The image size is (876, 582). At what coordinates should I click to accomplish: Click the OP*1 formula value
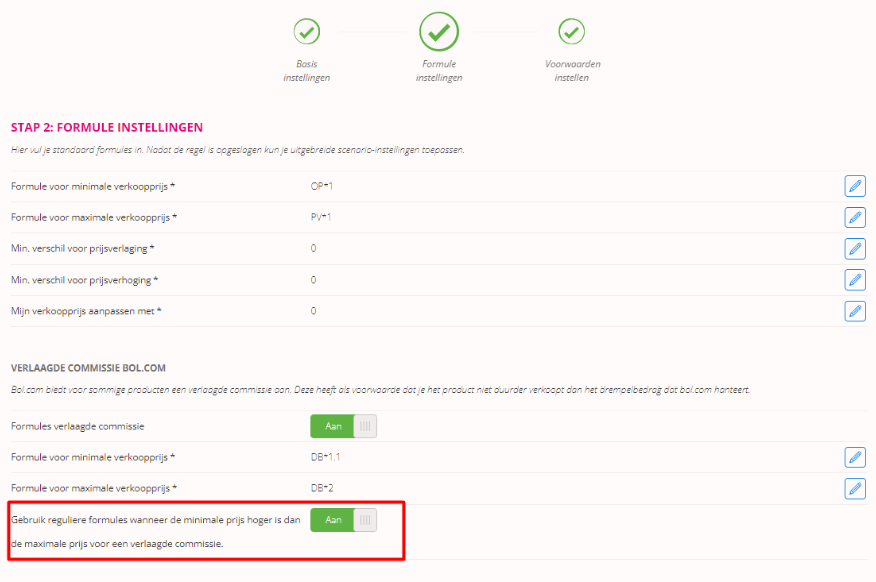pyautogui.click(x=321, y=186)
